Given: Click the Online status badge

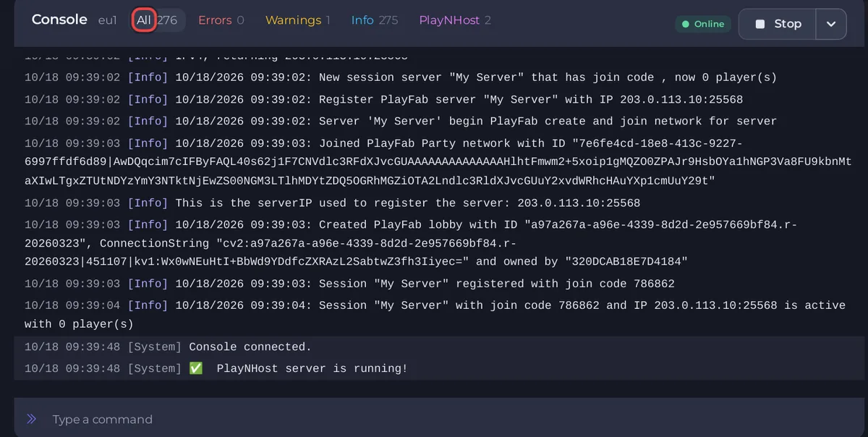Looking at the screenshot, I should coord(703,24).
